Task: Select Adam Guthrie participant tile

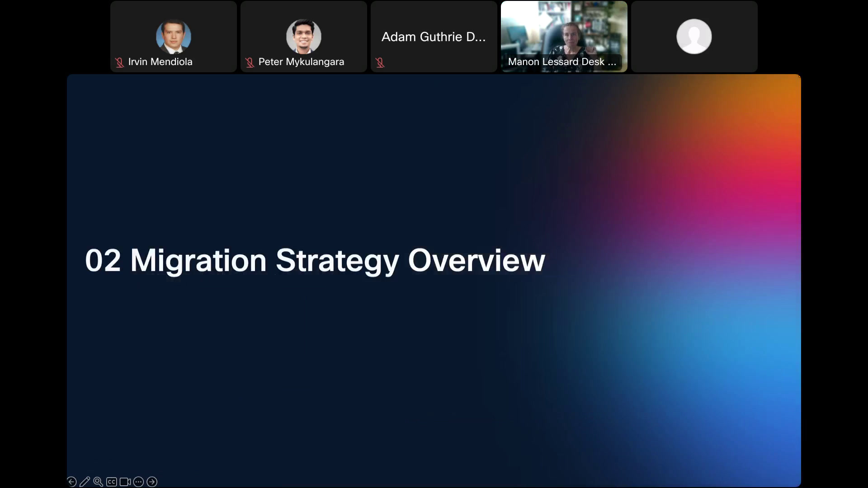Action: [x=434, y=37]
